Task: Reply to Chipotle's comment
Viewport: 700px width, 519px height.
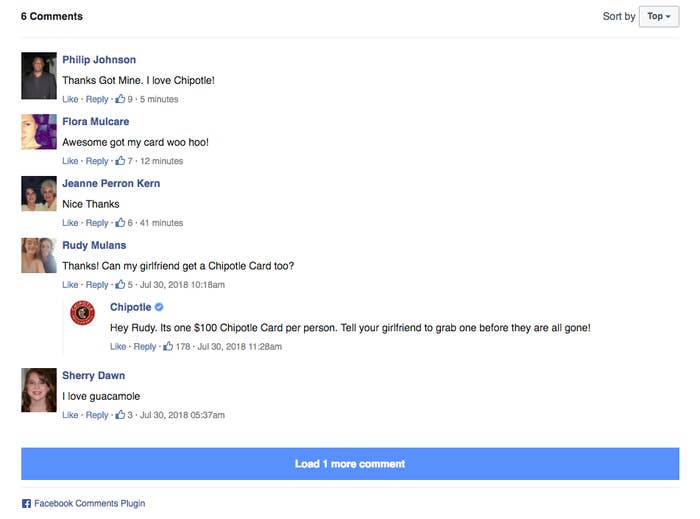Action: point(145,346)
